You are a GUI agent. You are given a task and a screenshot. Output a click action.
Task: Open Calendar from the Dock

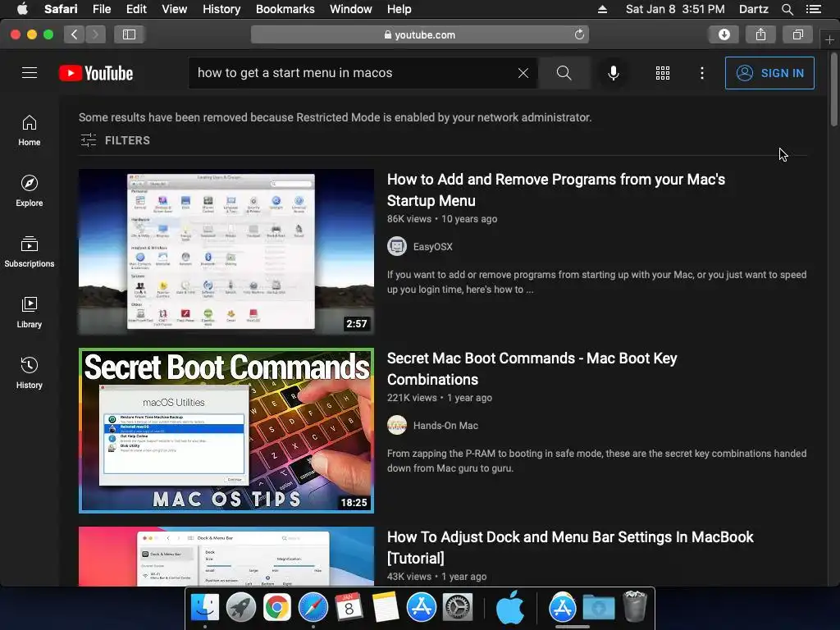click(x=349, y=608)
